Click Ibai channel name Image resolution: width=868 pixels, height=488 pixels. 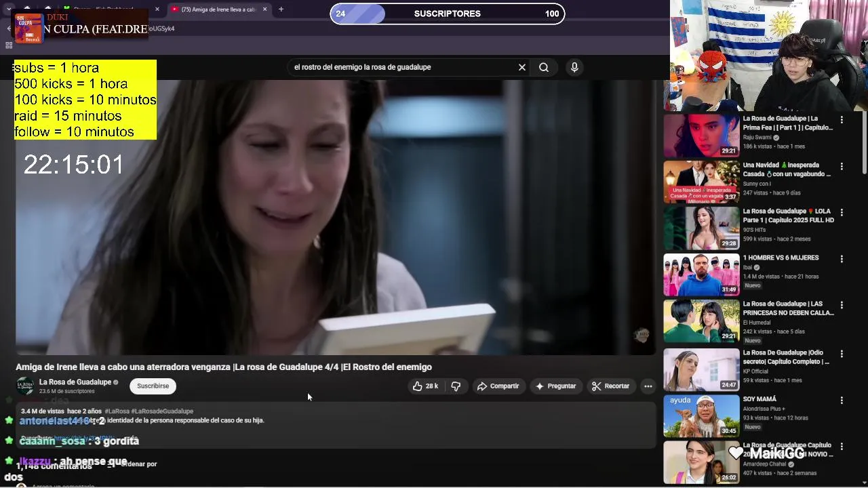coord(747,267)
